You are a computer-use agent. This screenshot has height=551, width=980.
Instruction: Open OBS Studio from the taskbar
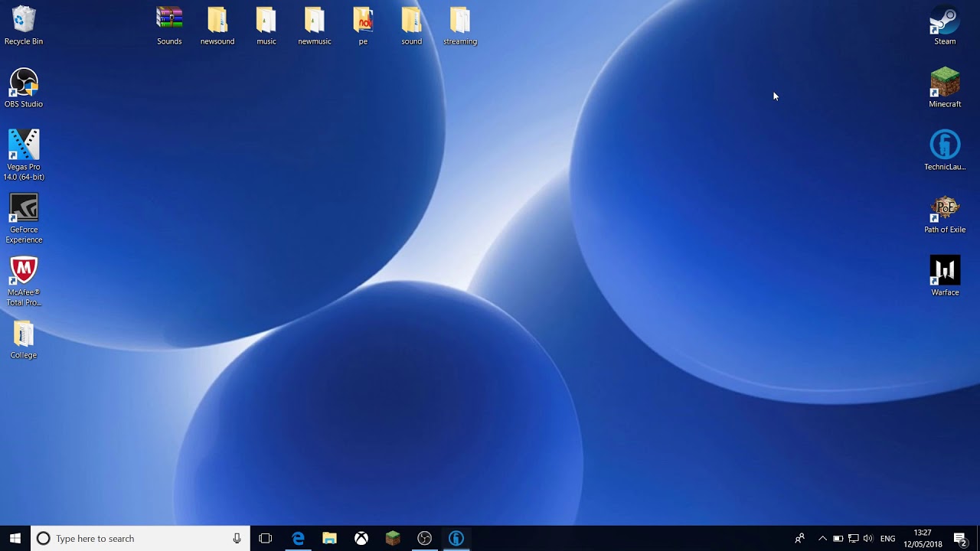(x=424, y=539)
